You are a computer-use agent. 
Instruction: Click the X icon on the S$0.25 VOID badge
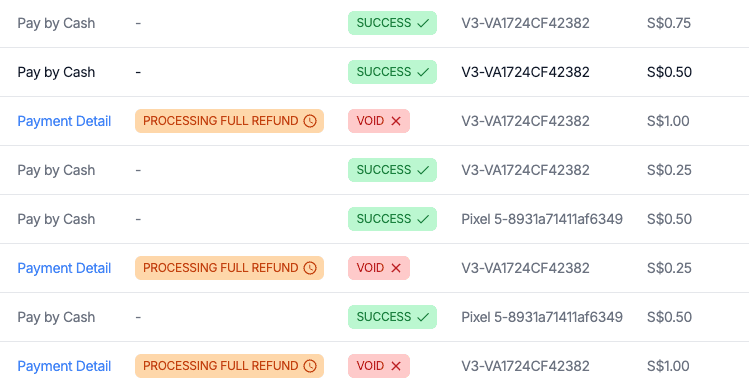pos(396,268)
